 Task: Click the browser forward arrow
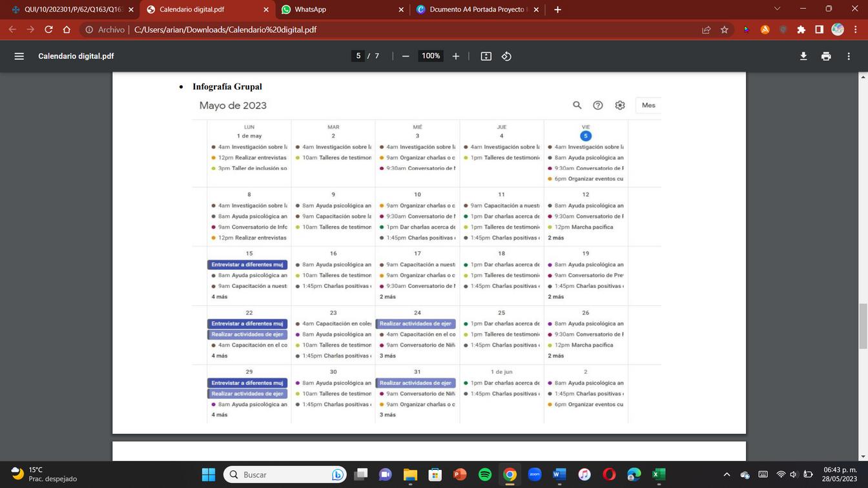pyautogui.click(x=30, y=30)
